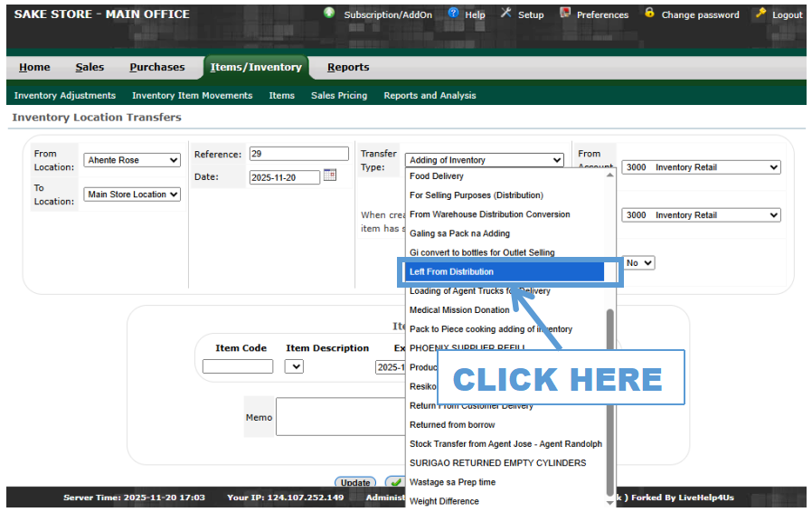Open the date picker calendar icon
Image resolution: width=812 pixels, height=512 pixels.
(330, 175)
